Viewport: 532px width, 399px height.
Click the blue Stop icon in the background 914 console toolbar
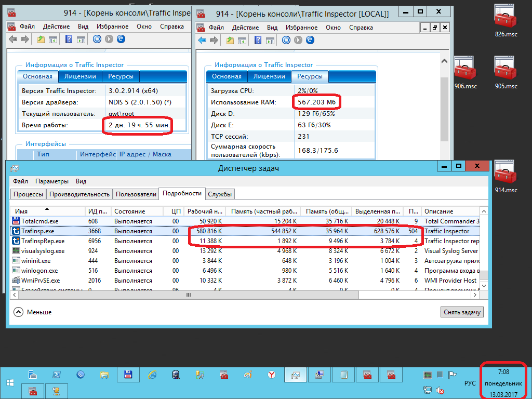click(97, 39)
